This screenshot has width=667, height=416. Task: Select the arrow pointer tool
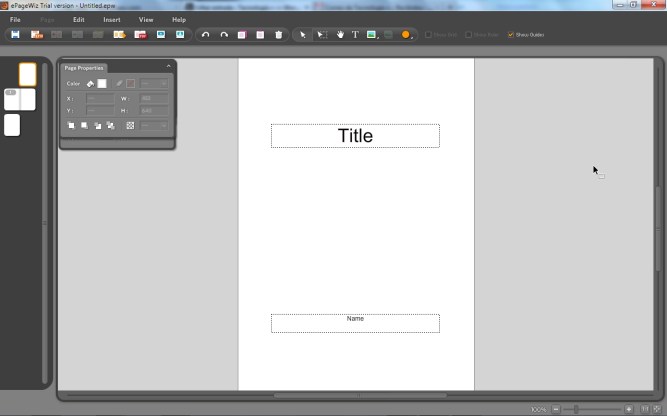coord(303,35)
